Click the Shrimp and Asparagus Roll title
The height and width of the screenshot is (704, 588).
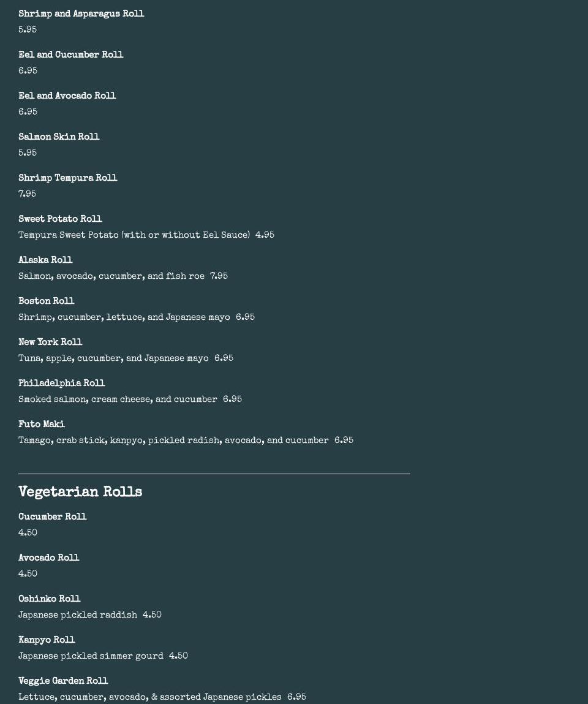click(81, 13)
